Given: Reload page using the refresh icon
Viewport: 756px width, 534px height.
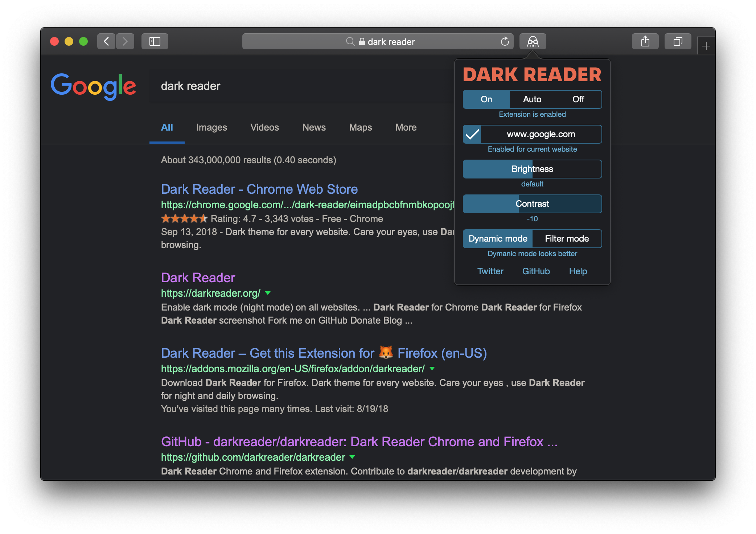Looking at the screenshot, I should (505, 41).
